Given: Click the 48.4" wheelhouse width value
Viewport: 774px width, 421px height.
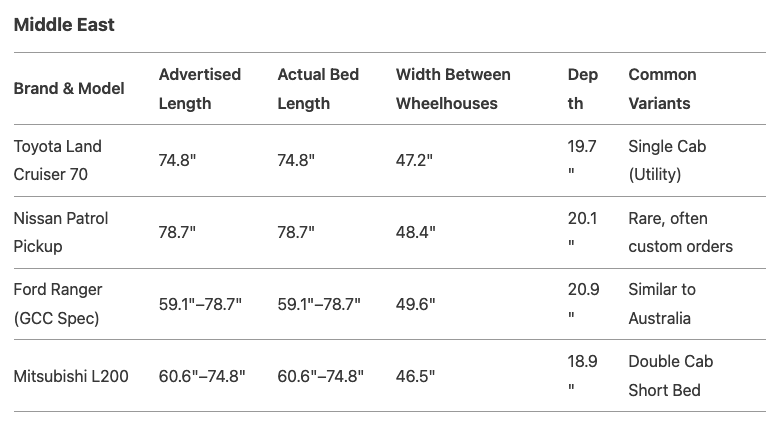Looking at the screenshot, I should pyautogui.click(x=416, y=232).
